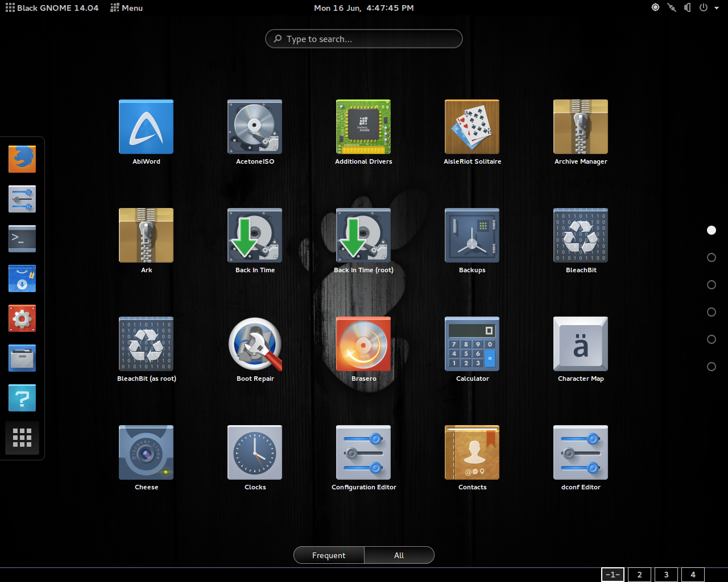Open Character Map application

pos(581,344)
